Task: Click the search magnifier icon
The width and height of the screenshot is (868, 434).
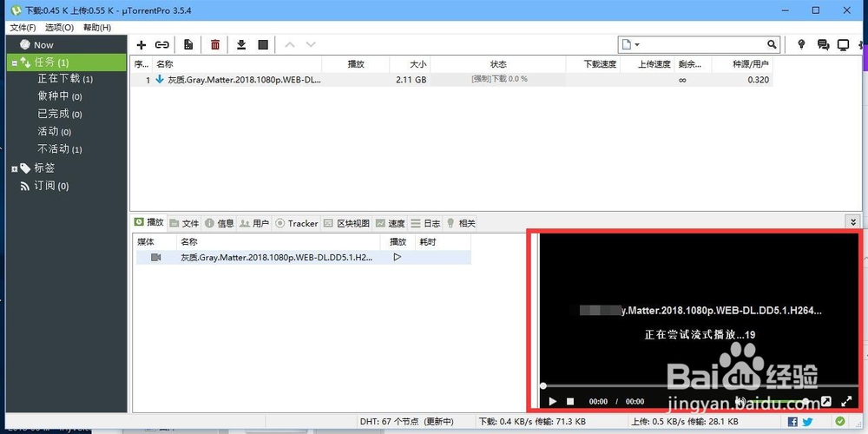Action: pyautogui.click(x=772, y=44)
